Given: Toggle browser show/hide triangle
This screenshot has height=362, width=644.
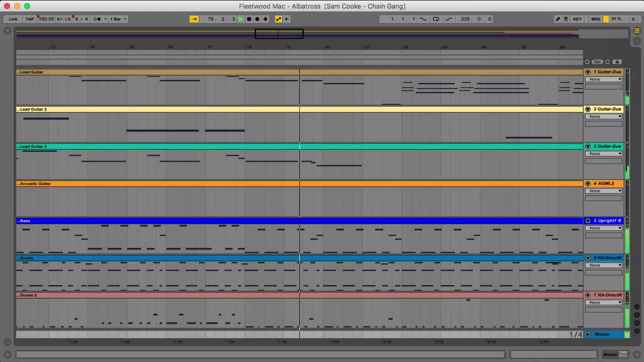Looking at the screenshot, I should [7, 31].
